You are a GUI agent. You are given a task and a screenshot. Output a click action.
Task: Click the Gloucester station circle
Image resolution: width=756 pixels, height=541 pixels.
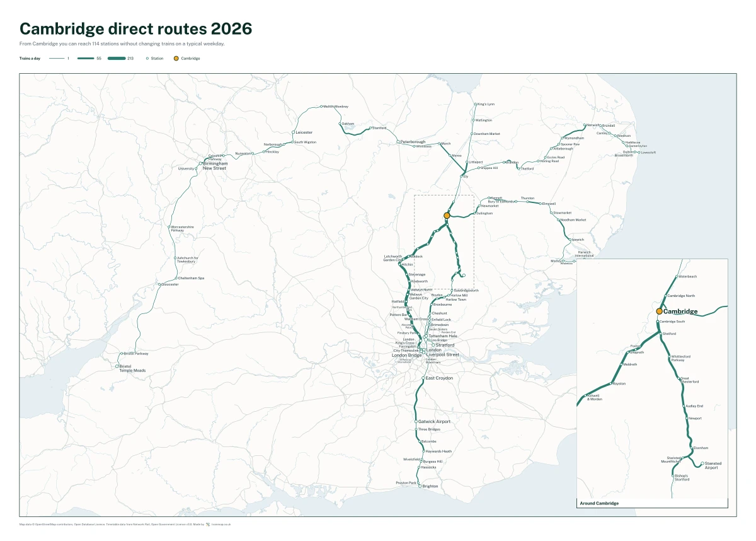point(159,284)
